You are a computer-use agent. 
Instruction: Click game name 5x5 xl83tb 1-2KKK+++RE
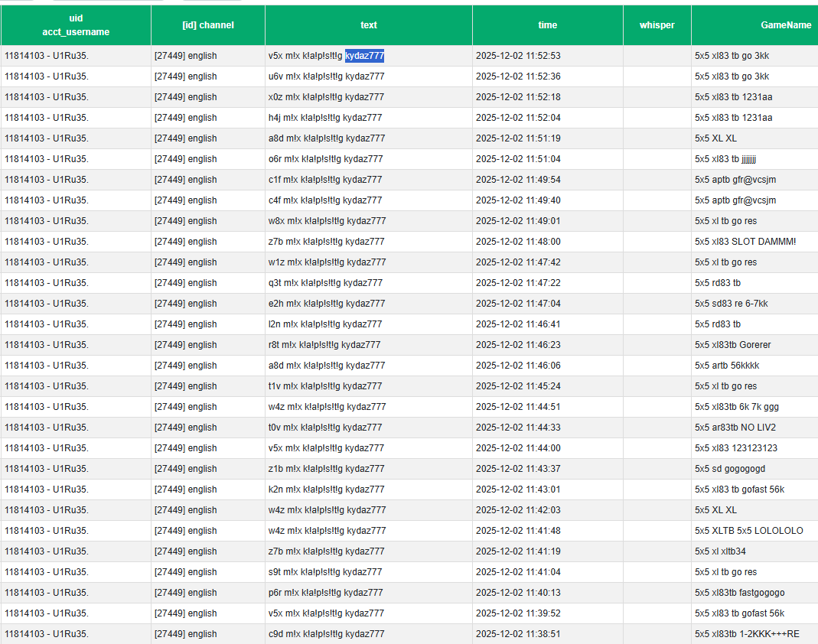747,634
